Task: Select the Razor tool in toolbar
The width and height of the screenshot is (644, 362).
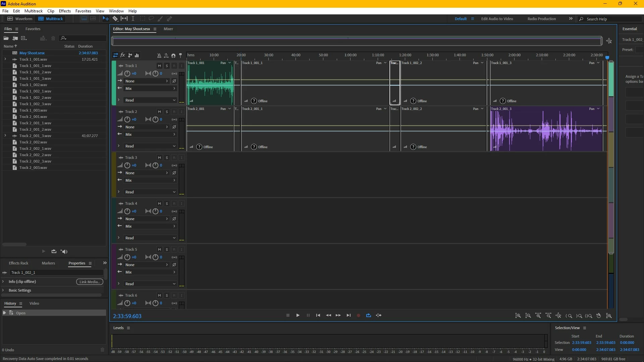Action: tap(115, 19)
